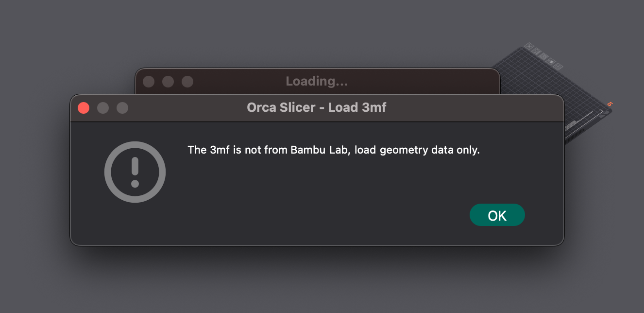Toggle the lock icon on the build plate

coord(550,62)
